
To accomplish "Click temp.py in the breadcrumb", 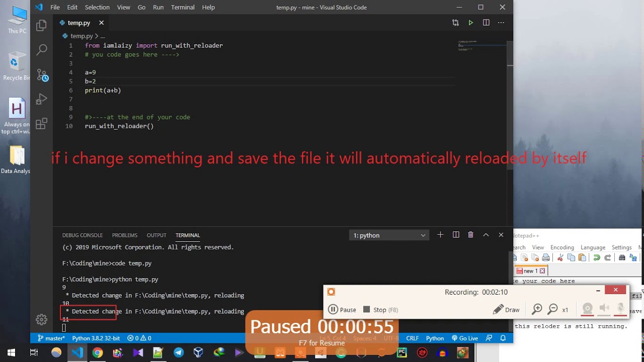I will coord(82,36).
